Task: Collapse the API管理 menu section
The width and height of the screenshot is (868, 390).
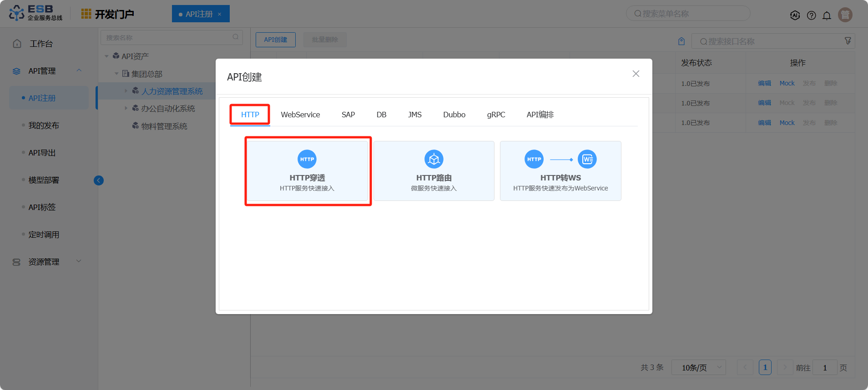Action: click(x=79, y=70)
